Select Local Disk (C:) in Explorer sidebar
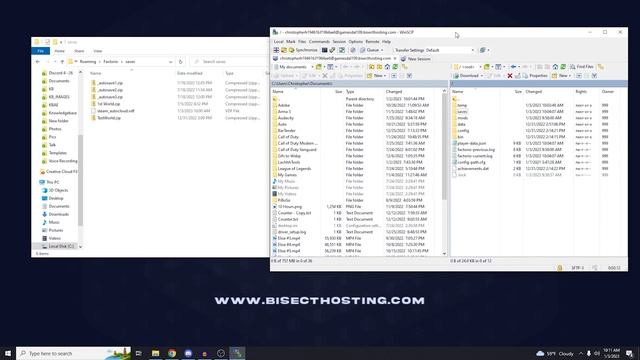This screenshot has height=360, width=640. coord(61,247)
